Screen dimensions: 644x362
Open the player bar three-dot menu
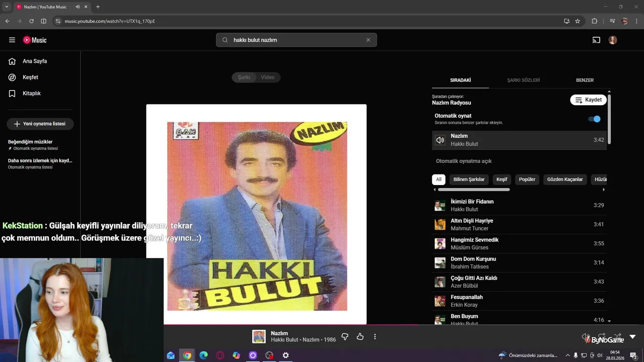[375, 337]
